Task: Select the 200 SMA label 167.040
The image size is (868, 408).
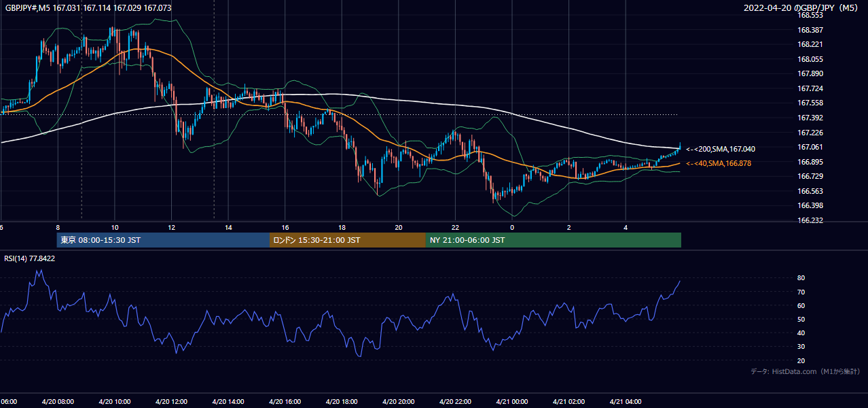Action: coord(721,149)
